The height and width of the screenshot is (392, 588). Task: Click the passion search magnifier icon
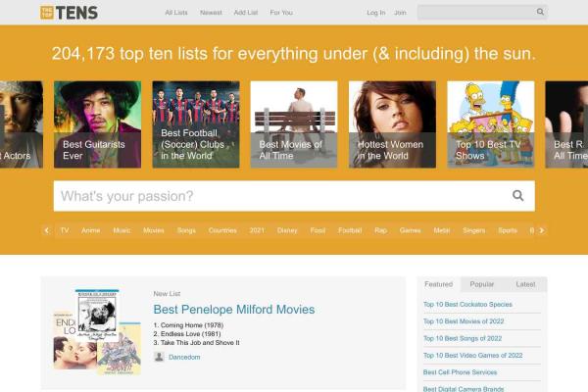coord(517,195)
